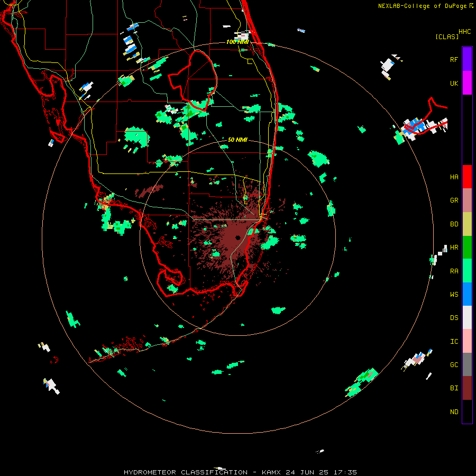Click the 24 JUN 25 date text

pos(307,472)
